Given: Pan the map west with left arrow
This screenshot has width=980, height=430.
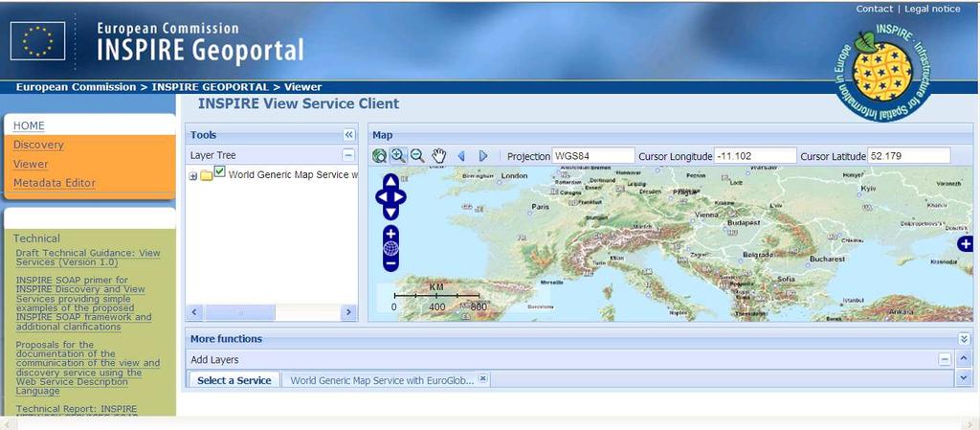Looking at the screenshot, I should click(382, 197).
